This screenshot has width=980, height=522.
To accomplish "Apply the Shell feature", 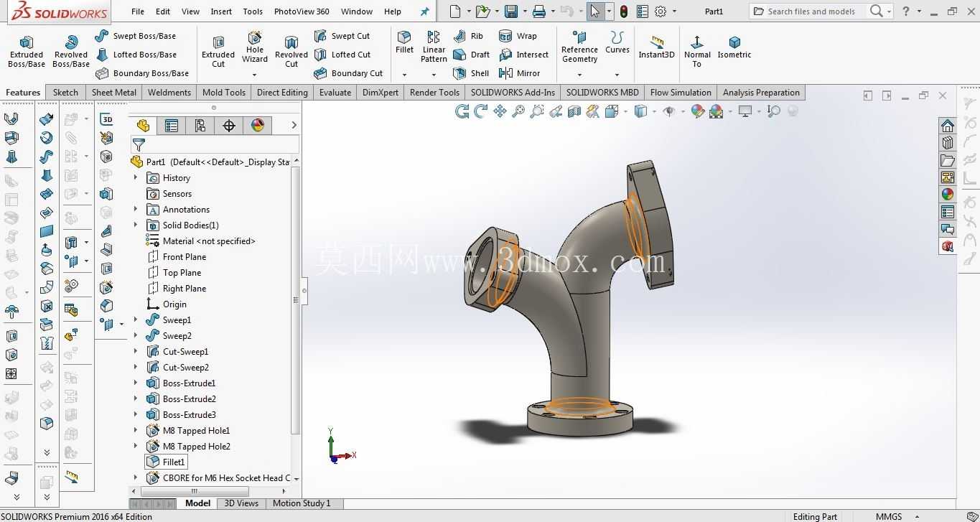I will [471, 73].
